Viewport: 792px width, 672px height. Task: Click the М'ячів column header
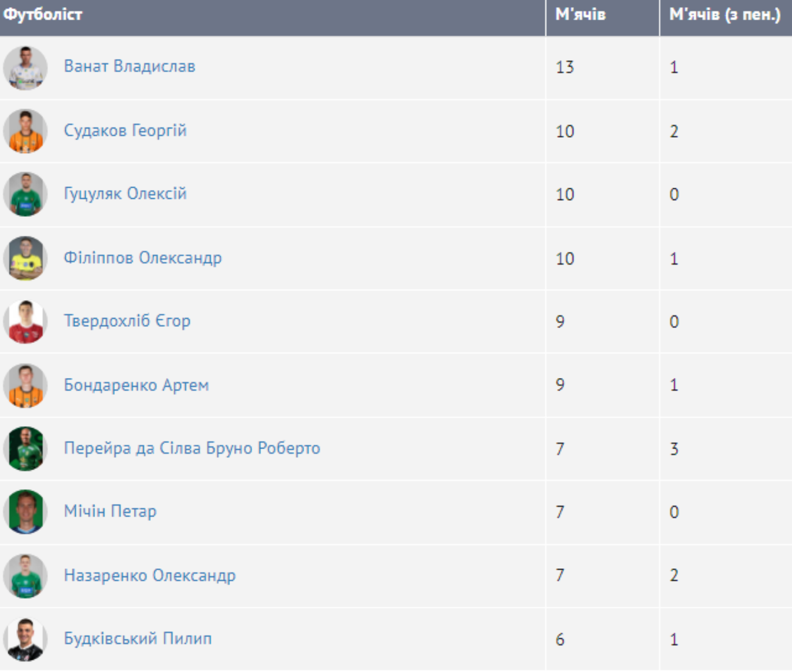pos(580,15)
